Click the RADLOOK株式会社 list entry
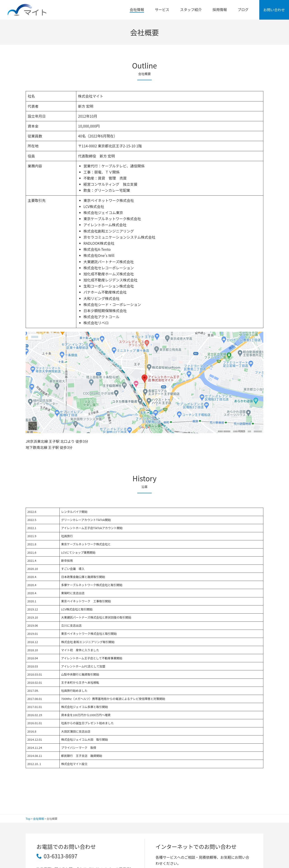Viewport: 289px width, 868px height. (x=99, y=243)
